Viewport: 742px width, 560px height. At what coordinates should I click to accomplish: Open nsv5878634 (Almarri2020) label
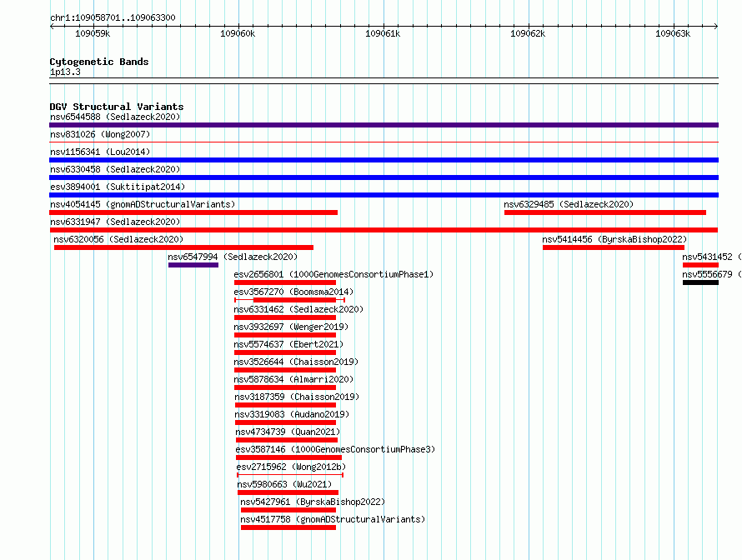tap(293, 379)
